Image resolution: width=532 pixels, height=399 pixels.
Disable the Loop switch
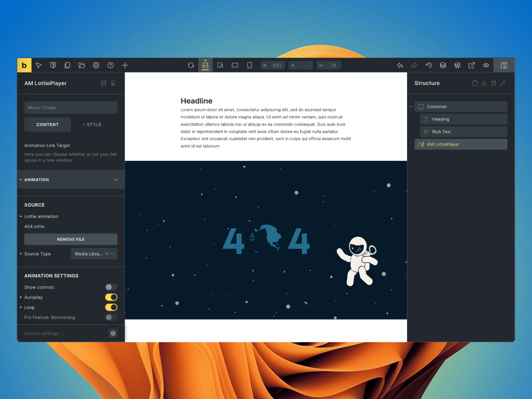(x=111, y=307)
